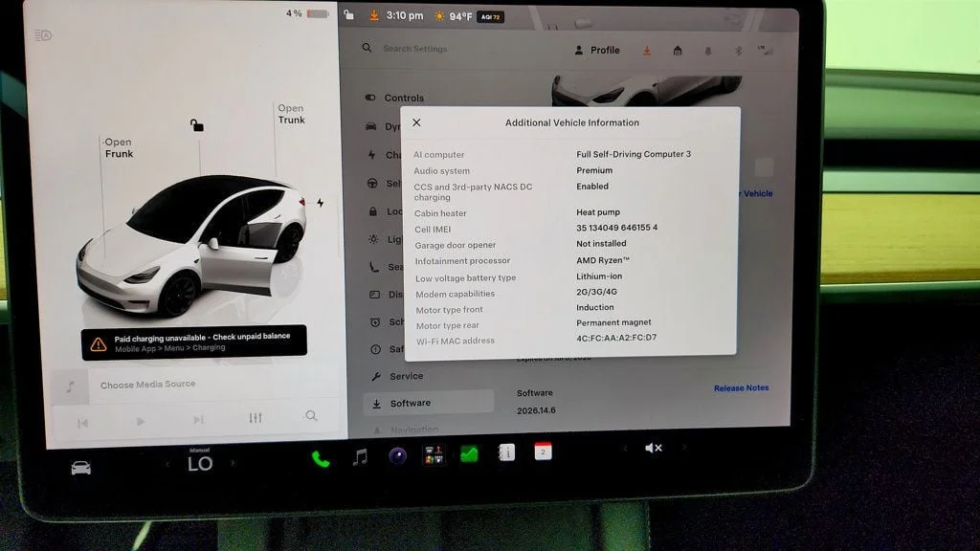Tap the Paid charging unavailable warning banner
The image size is (980, 551).
193,342
